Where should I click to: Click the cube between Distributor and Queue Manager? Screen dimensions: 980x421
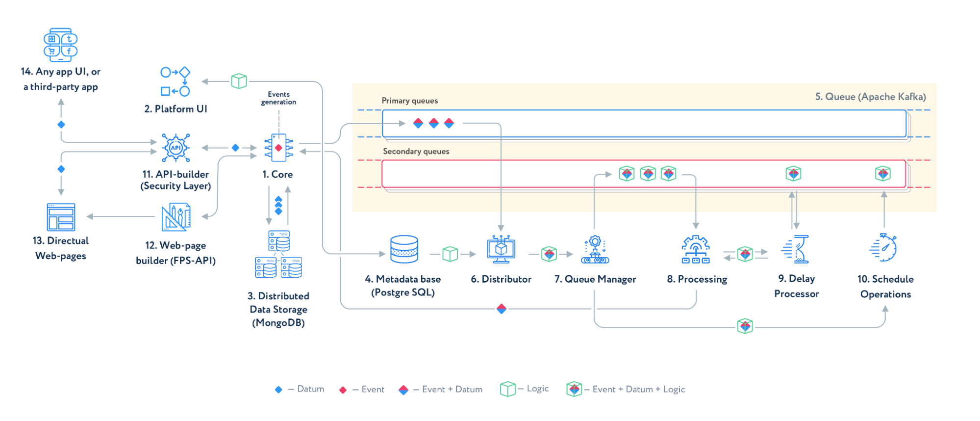point(549,254)
